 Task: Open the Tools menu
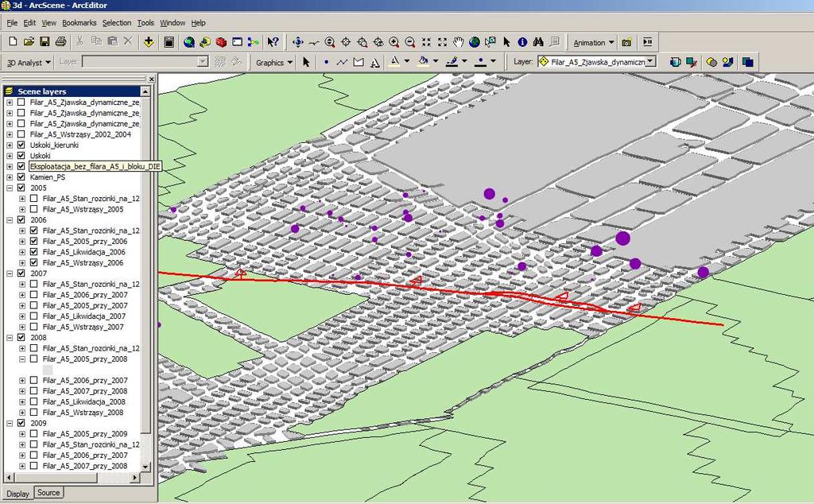[145, 23]
